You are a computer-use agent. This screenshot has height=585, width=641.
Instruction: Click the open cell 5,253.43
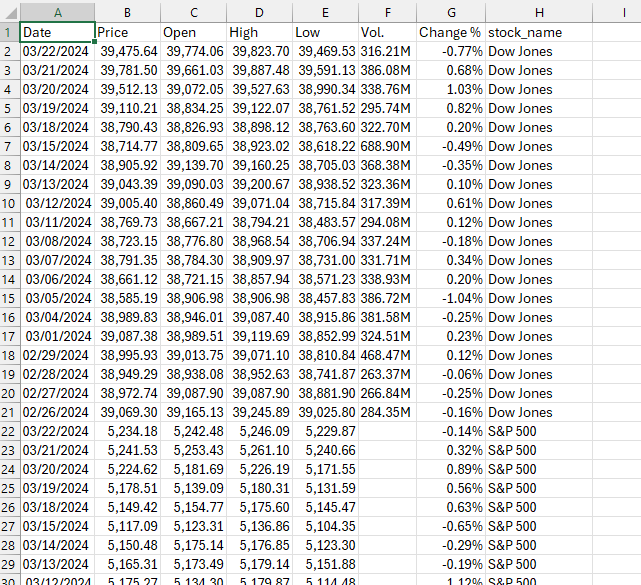click(194, 451)
